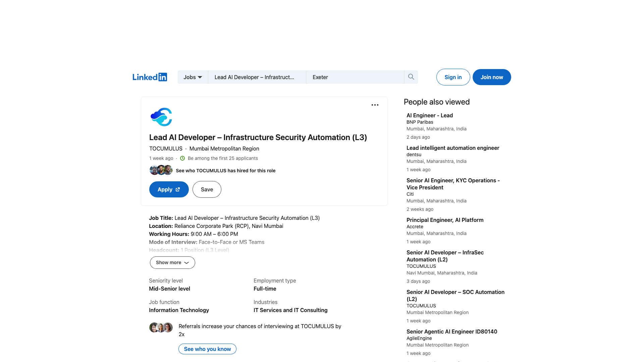The image size is (644, 362).
Task: Click '2 weeks ago' posting date
Action: [420, 209]
